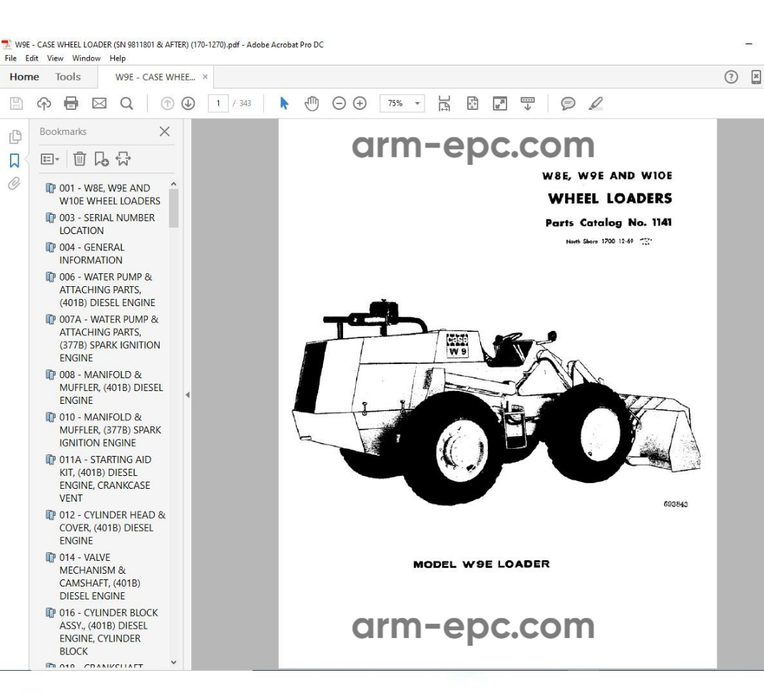
Task: Open the Page Thumbnails panel icon
Action: 15,137
